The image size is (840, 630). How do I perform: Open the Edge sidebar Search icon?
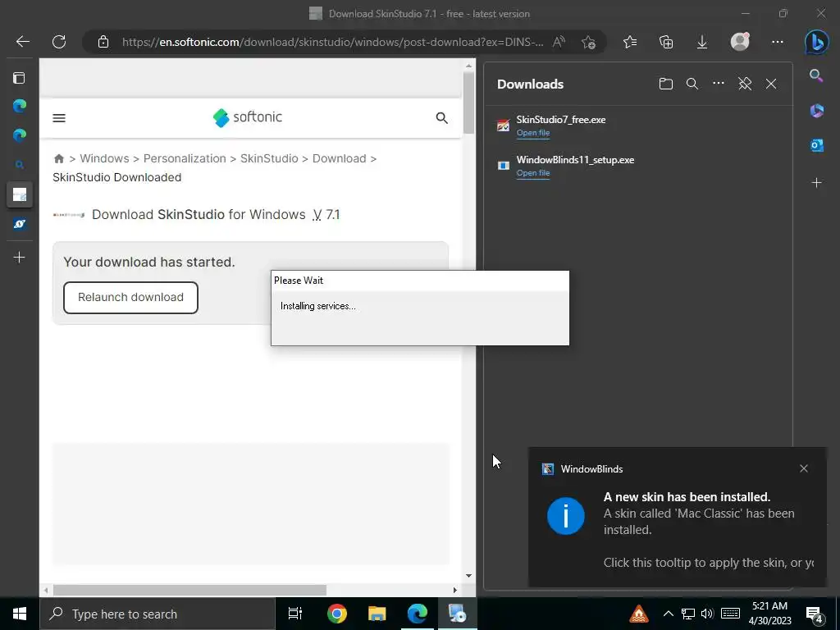(x=816, y=75)
